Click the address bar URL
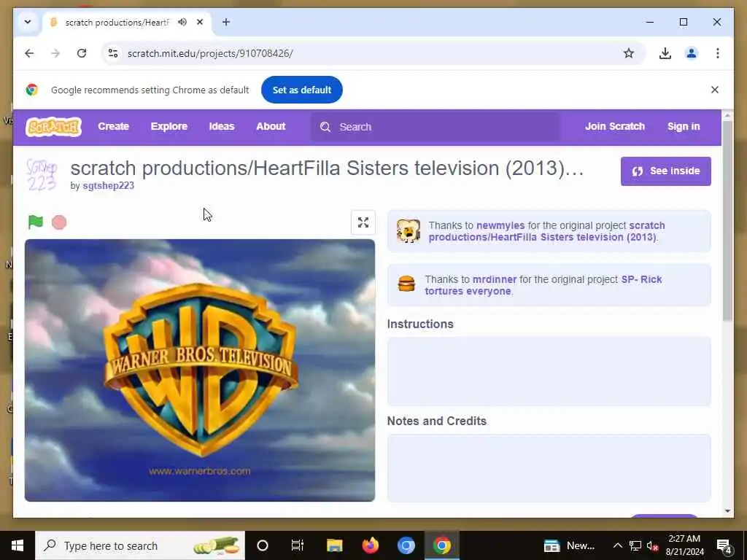Screen dimensions: 747x560 pos(210,53)
